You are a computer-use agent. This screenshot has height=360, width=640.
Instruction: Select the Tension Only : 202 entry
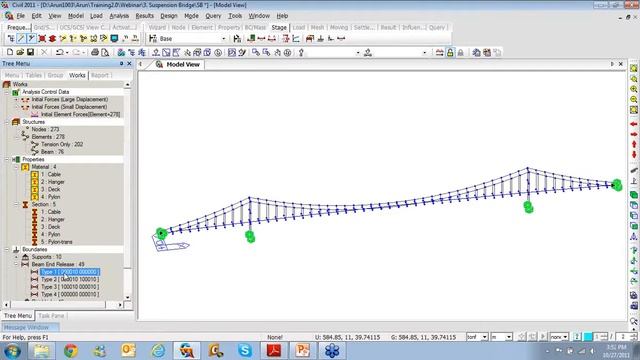coord(62,144)
